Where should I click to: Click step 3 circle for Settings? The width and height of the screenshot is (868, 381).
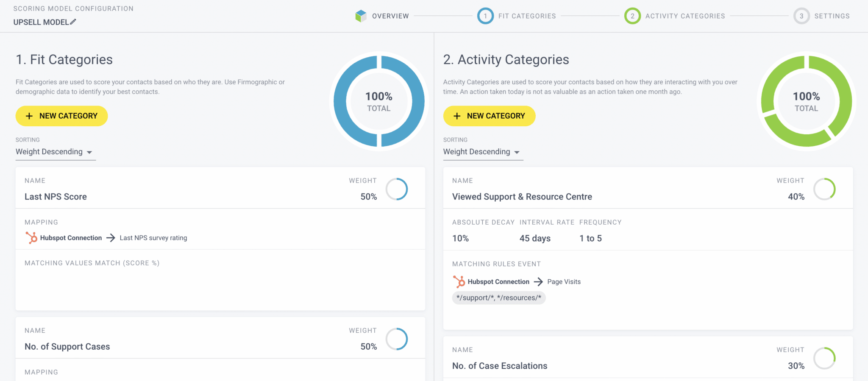coord(801,16)
